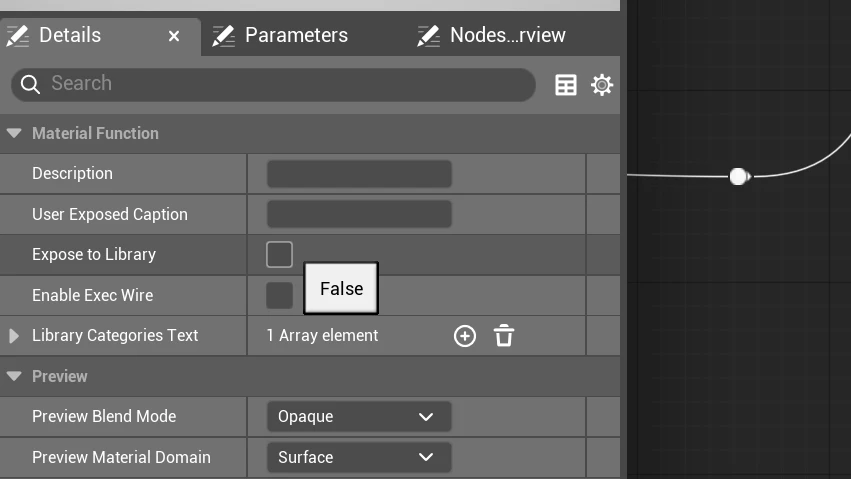Click the Description text field
The height and width of the screenshot is (479, 851).
point(359,174)
